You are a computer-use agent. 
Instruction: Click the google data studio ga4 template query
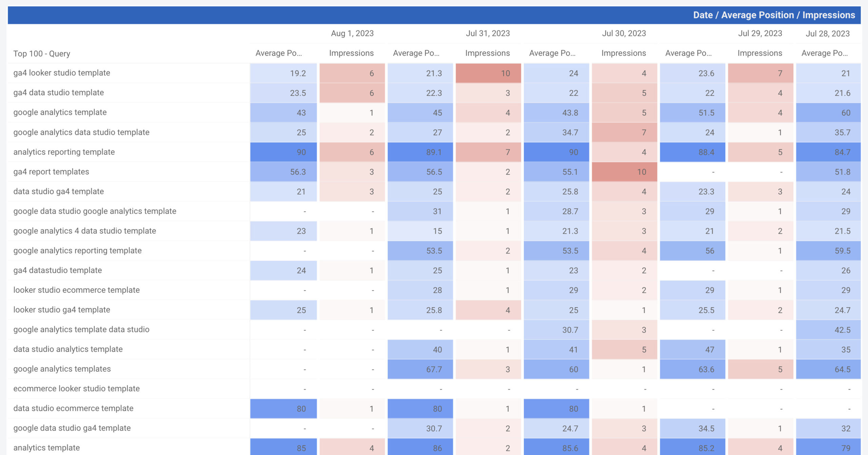pyautogui.click(x=72, y=428)
